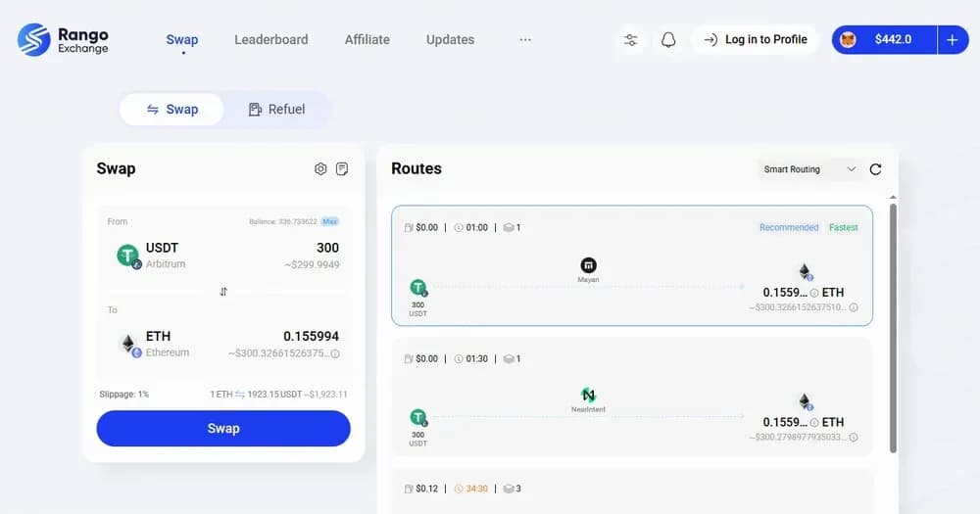Viewport: 980px width, 514px height.
Task: Open the filter sliders settings icon
Action: pyautogui.click(x=630, y=40)
